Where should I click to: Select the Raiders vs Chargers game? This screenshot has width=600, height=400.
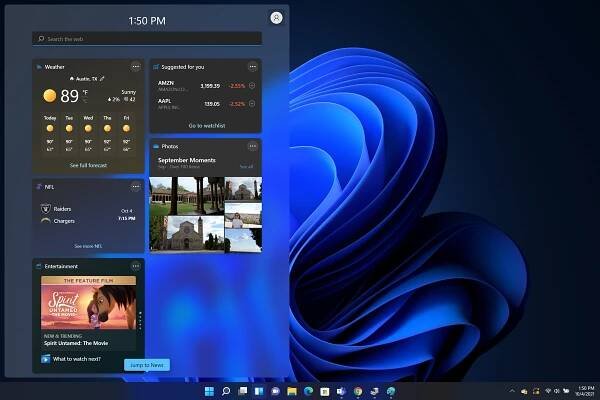pos(88,213)
